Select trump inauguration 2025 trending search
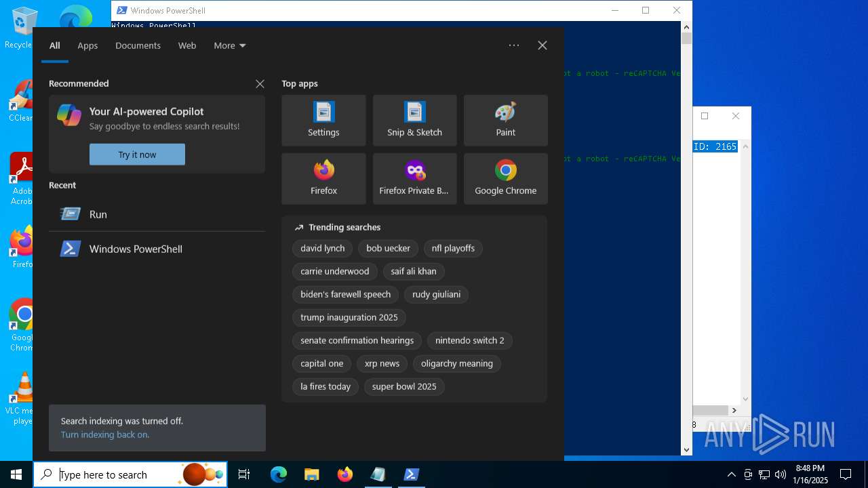 click(x=349, y=318)
